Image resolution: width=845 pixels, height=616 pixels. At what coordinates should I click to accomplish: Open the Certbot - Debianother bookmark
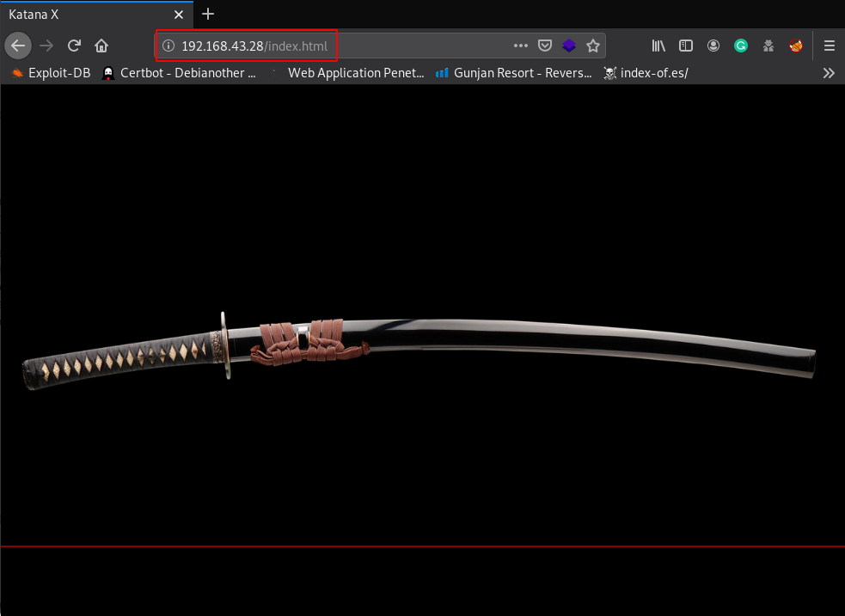tap(180, 73)
